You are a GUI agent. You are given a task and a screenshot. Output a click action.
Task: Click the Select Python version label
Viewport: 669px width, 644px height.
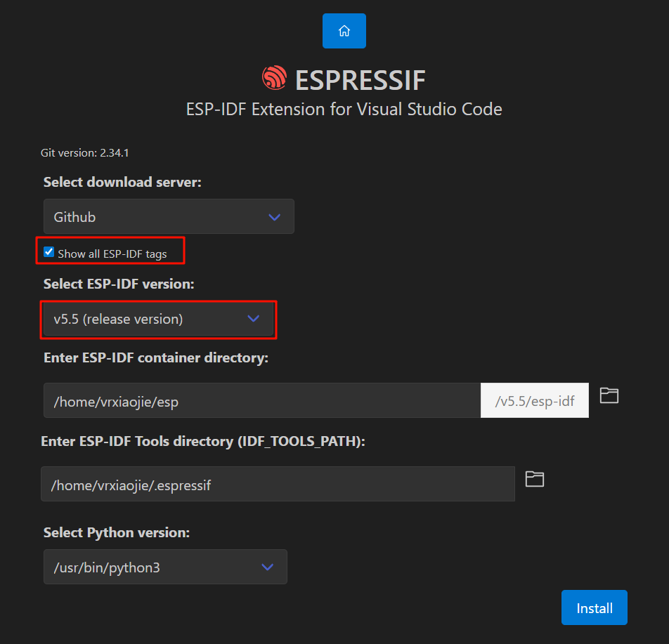pos(117,532)
